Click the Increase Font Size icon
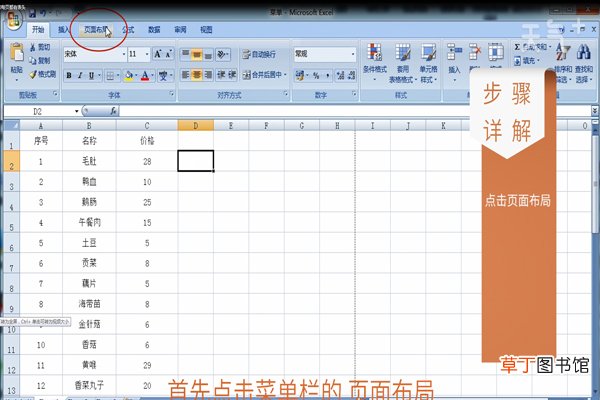The width and height of the screenshot is (600, 400). pyautogui.click(x=158, y=54)
